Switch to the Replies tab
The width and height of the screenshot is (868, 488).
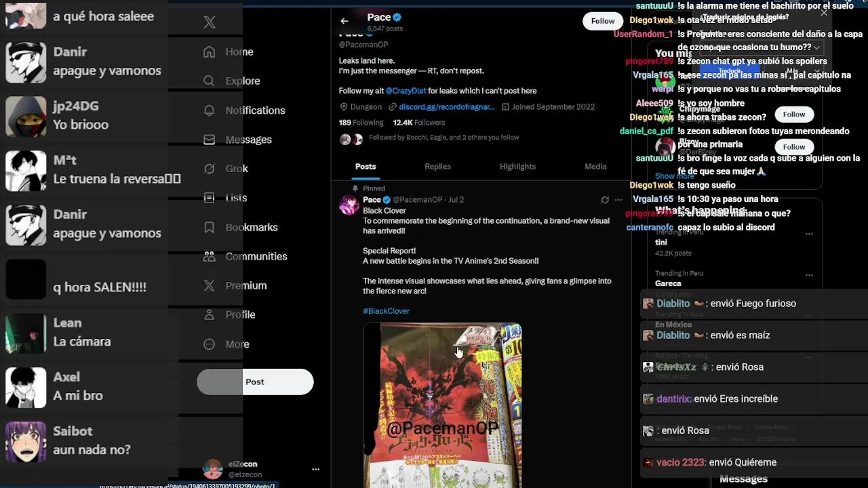point(437,166)
